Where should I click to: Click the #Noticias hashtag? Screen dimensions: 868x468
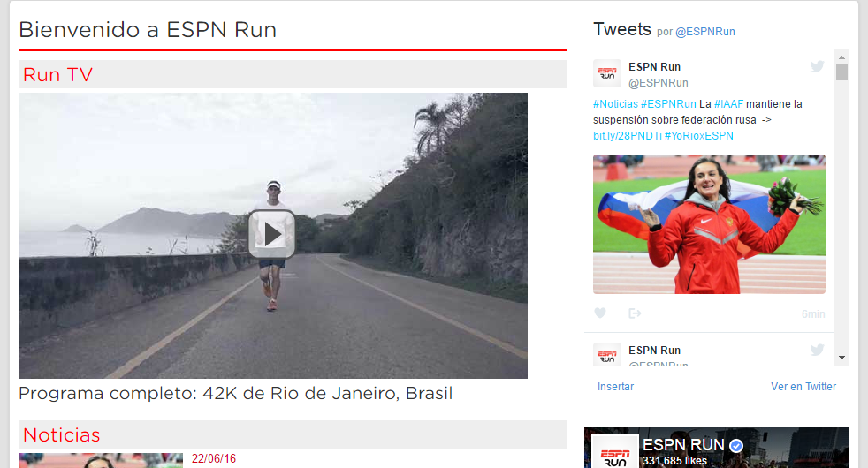click(615, 104)
